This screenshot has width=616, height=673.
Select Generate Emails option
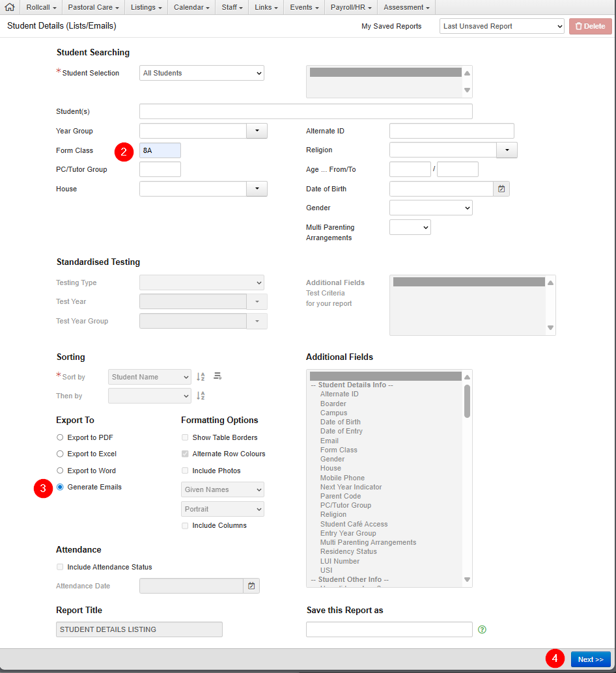coord(60,487)
